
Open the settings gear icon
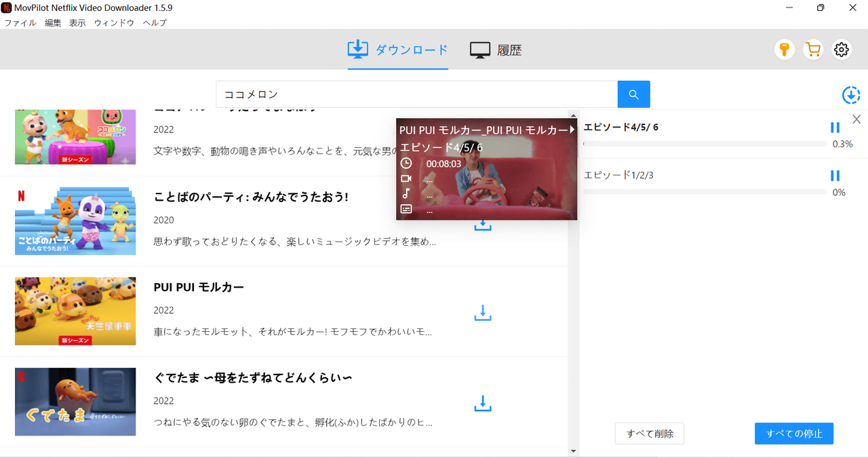click(x=842, y=50)
